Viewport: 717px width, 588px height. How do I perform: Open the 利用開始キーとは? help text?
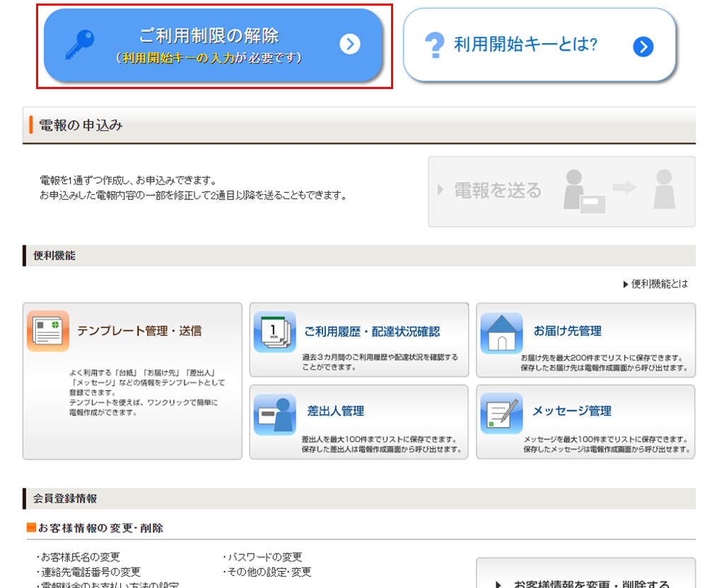tap(525, 45)
